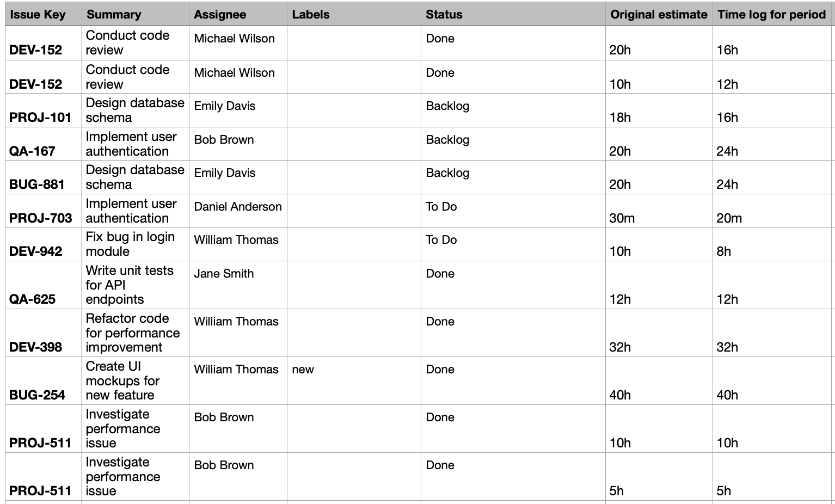Image resolution: width=835 pixels, height=504 pixels.
Task: Select the DEV-942 issue key cell
Action: click(36, 251)
